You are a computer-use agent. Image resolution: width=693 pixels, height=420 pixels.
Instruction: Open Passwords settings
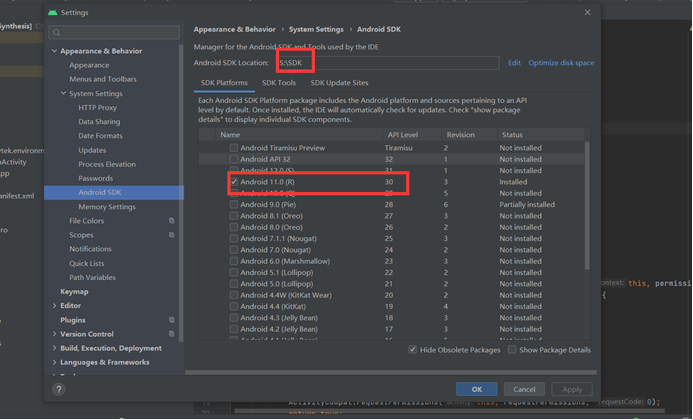tap(95, 178)
